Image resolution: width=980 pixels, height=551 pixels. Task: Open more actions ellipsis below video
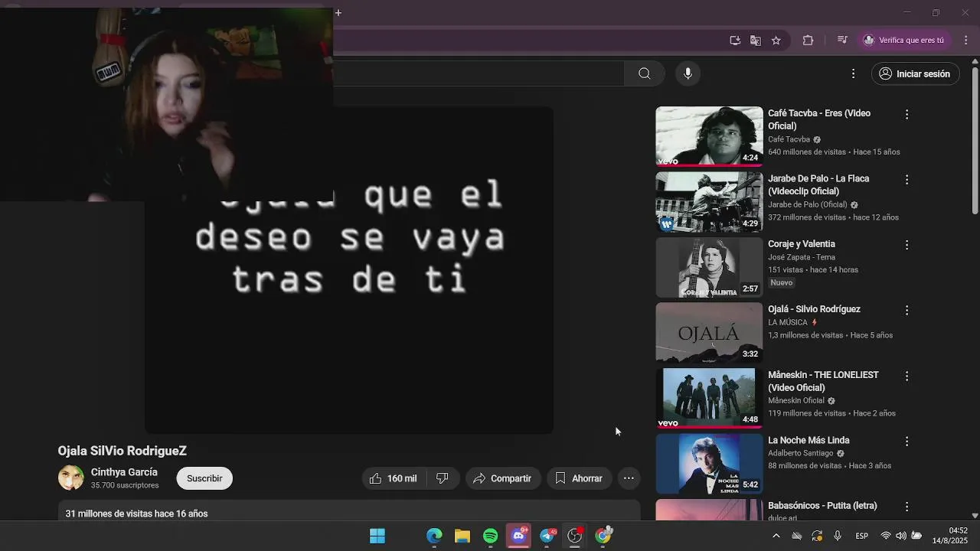coord(629,478)
